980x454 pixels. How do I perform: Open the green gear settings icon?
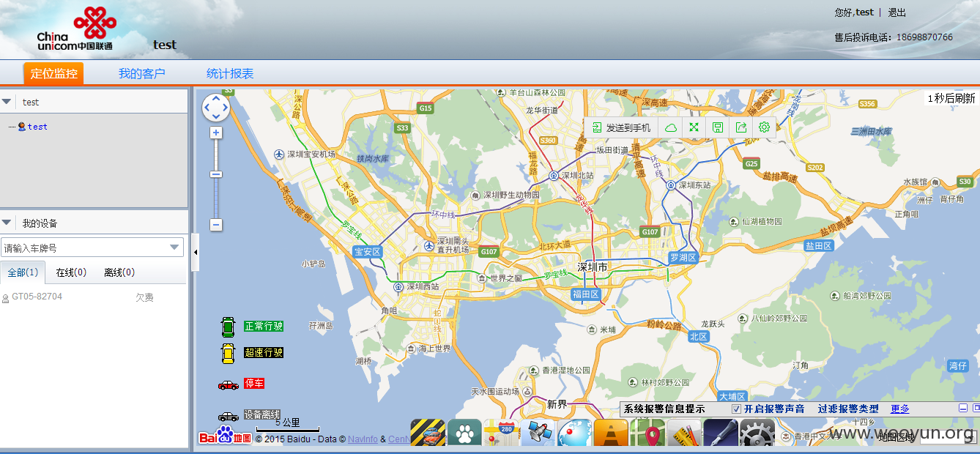[x=764, y=127]
